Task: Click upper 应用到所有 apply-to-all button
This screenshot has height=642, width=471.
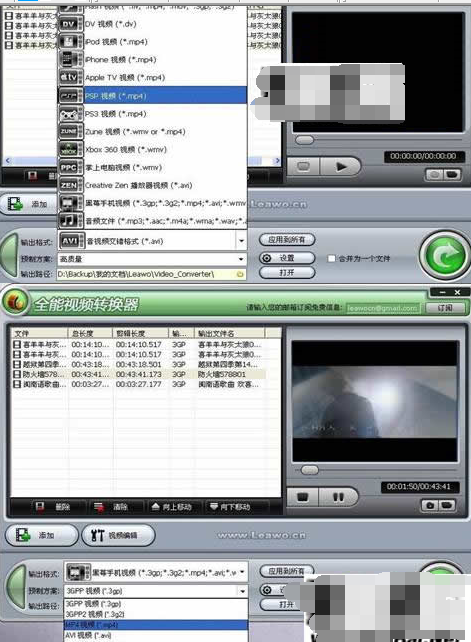Action: pos(287,240)
